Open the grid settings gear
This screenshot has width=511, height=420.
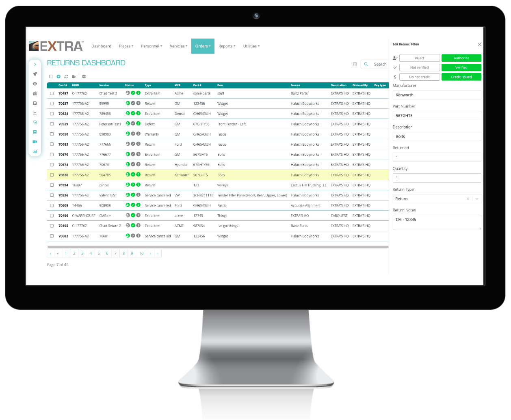84,76
